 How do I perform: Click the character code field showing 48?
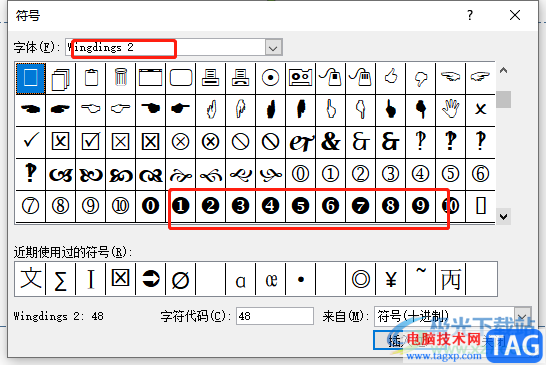pyautogui.click(x=275, y=316)
